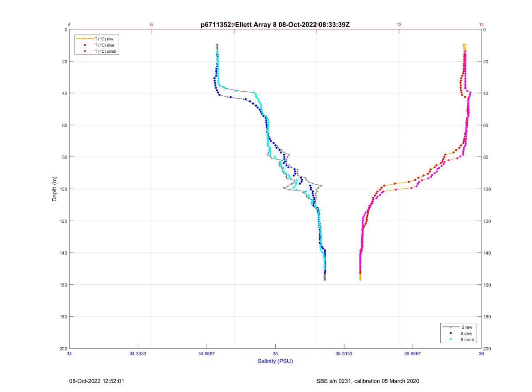532x392 pixels.
Task: Click red temperature tick "12" on top axis
Action: tap(399, 24)
